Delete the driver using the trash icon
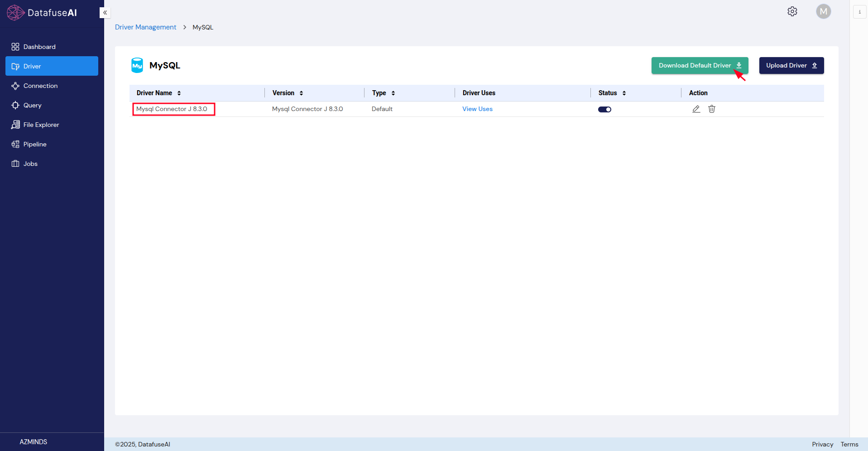 (x=712, y=109)
